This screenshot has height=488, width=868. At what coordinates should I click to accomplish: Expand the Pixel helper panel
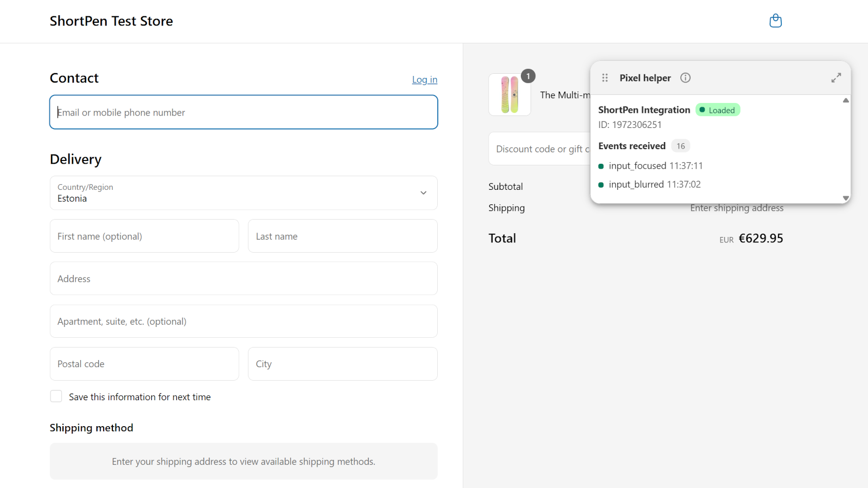836,78
